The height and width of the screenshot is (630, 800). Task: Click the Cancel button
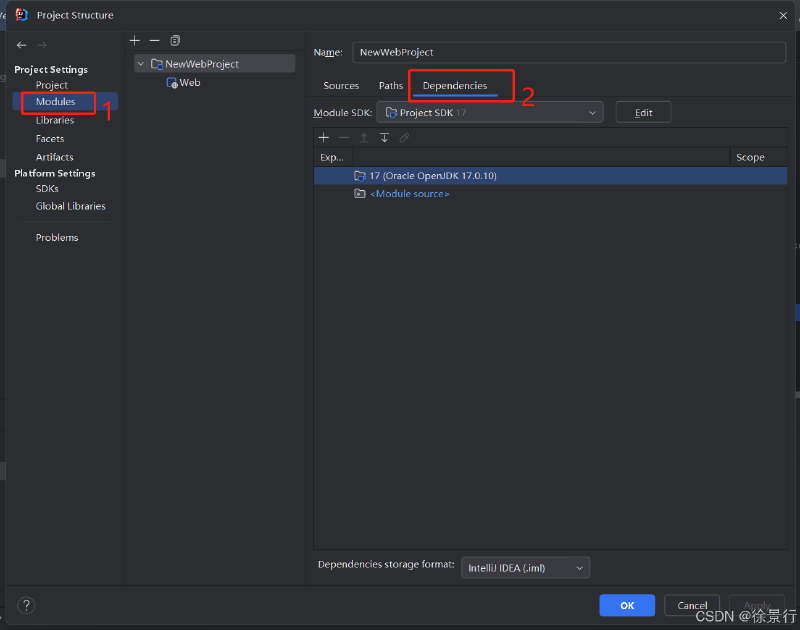point(692,606)
